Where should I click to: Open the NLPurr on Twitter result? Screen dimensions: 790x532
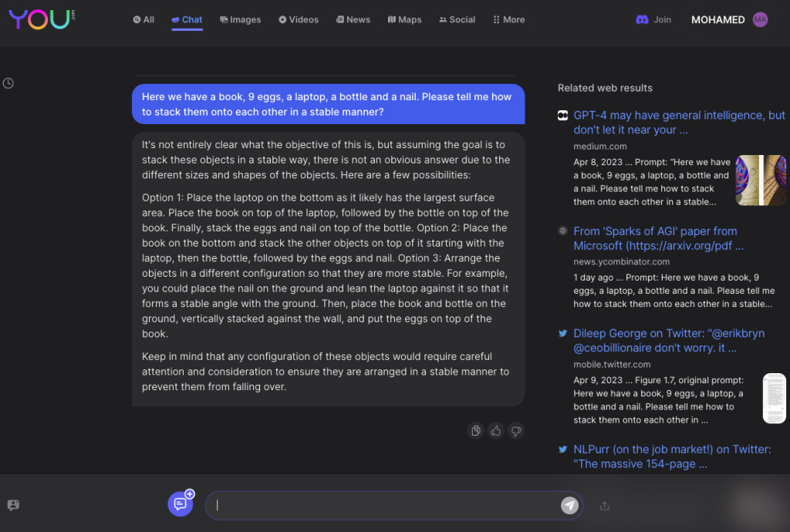point(672,456)
